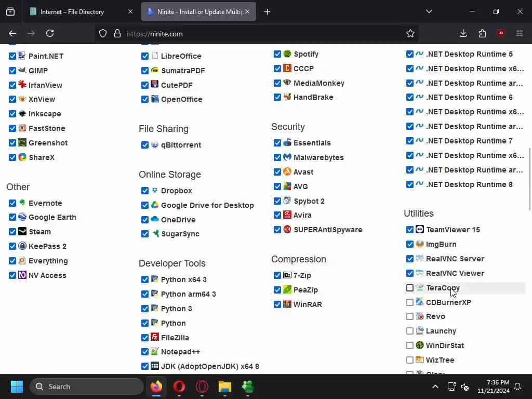The height and width of the screenshot is (399, 532).
Task: Click the FileZilla app icon
Action: coord(155,337)
